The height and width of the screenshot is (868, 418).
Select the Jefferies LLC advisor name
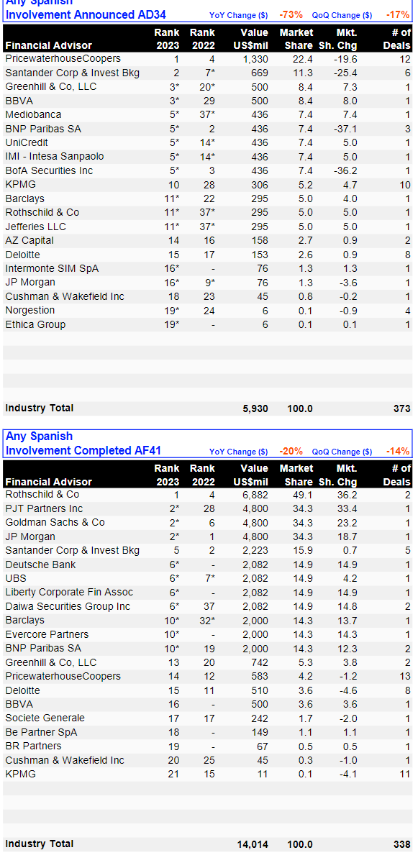point(36,227)
